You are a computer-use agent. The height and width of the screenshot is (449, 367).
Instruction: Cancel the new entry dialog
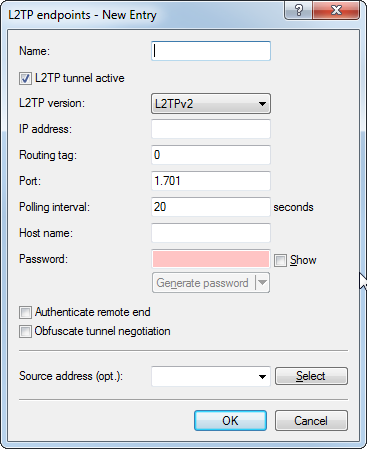pyautogui.click(x=311, y=421)
